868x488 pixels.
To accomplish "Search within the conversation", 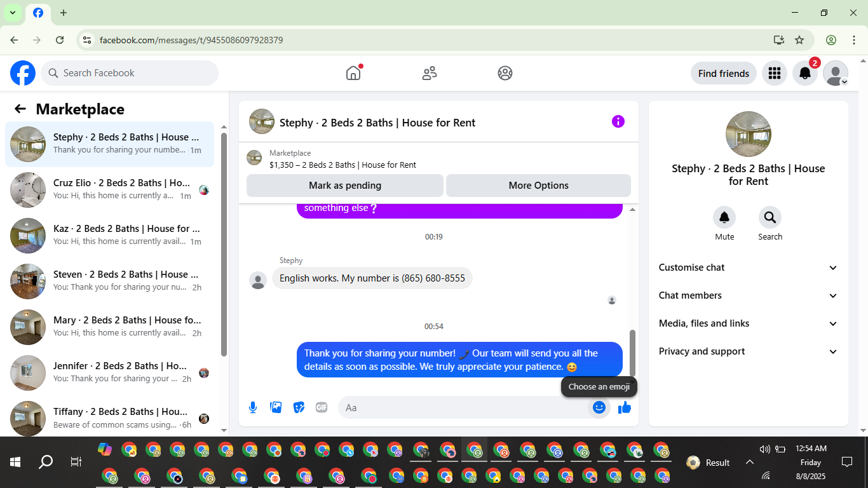I will pyautogui.click(x=770, y=217).
